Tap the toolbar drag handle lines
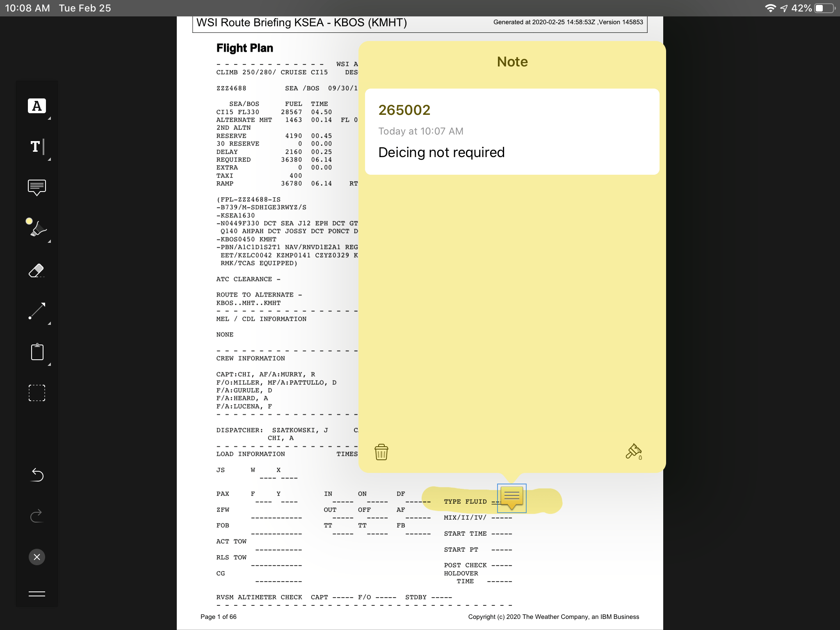 click(37, 593)
